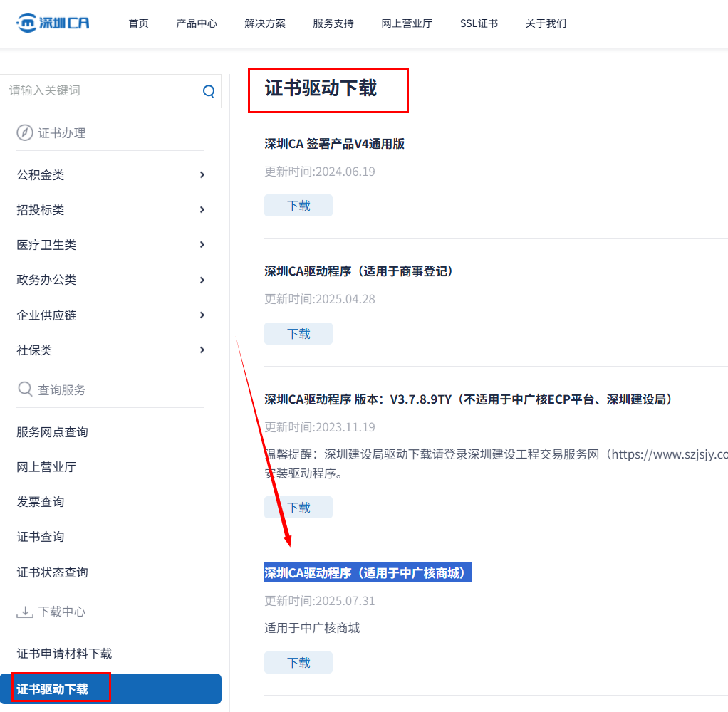Viewport: 728px width, 712px height.
Task: Click the magnifier icon beside 查询服务
Action: click(x=25, y=389)
